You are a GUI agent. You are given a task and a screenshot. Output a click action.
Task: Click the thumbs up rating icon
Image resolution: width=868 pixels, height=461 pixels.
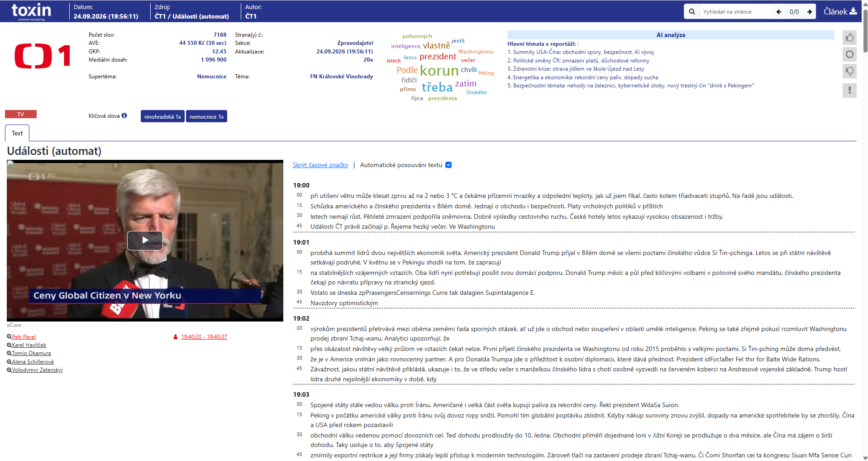(x=849, y=38)
